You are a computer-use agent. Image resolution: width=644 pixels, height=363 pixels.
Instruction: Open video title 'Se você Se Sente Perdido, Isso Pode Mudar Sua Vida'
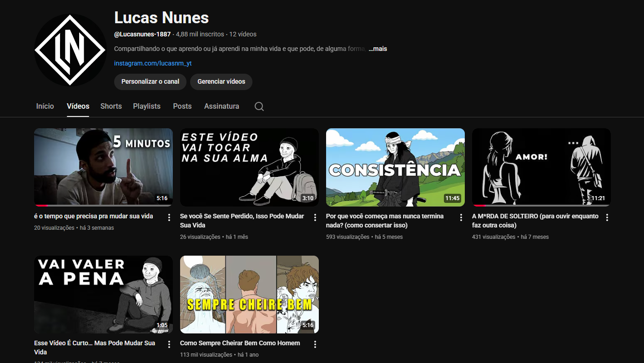(x=242, y=221)
